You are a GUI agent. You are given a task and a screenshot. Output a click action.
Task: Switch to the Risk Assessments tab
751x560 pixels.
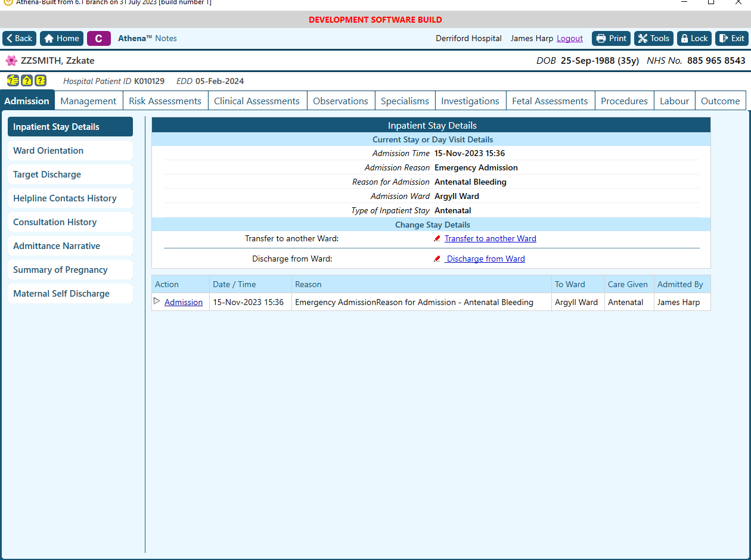[165, 101]
